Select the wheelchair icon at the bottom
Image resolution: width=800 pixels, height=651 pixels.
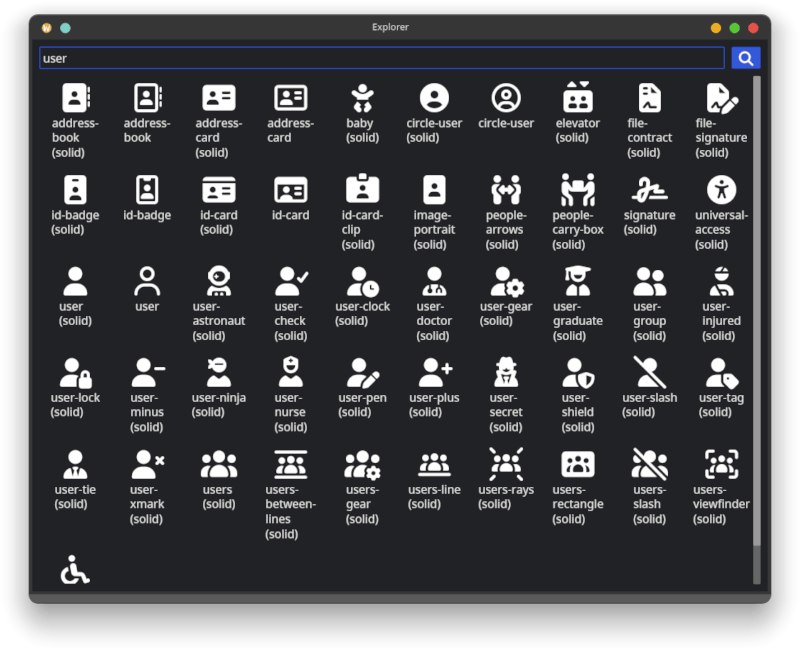pos(75,570)
